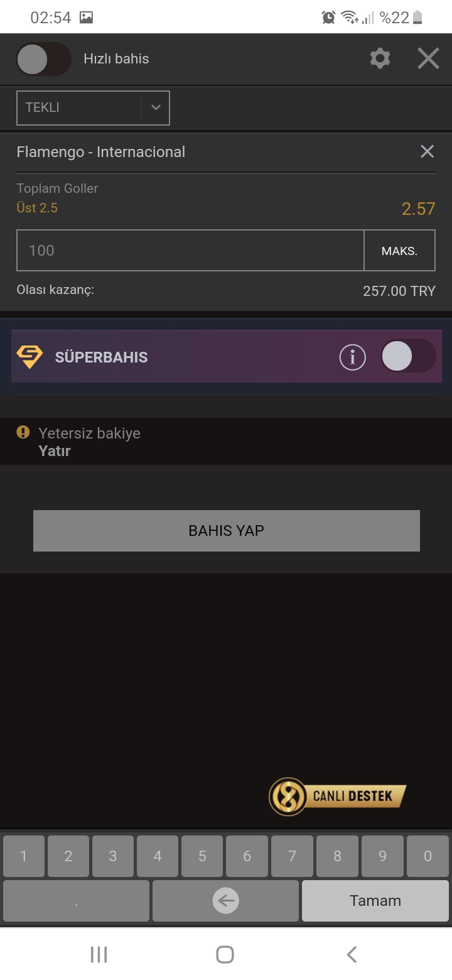The image size is (452, 980).
Task: Tap the number 5 keypad key
Action: point(202,856)
